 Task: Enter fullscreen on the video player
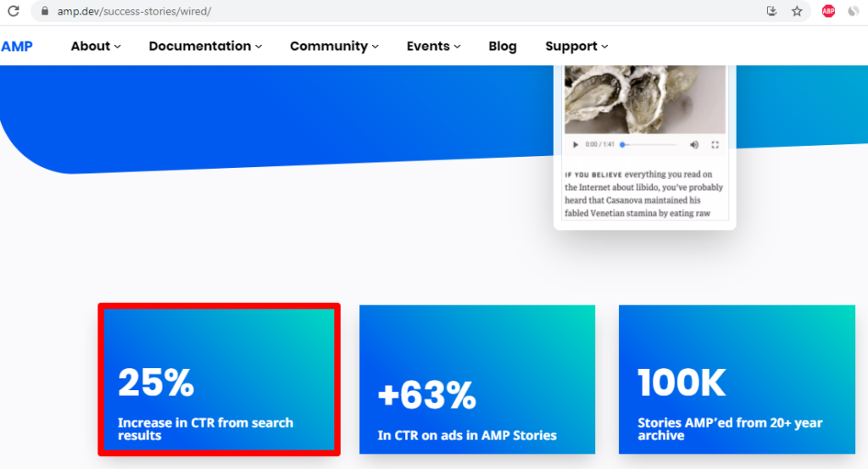(715, 144)
